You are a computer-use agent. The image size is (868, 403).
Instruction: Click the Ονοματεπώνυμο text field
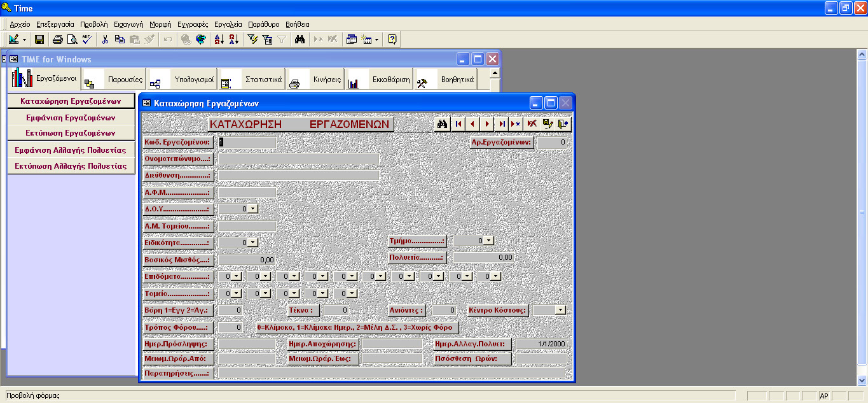(298, 159)
